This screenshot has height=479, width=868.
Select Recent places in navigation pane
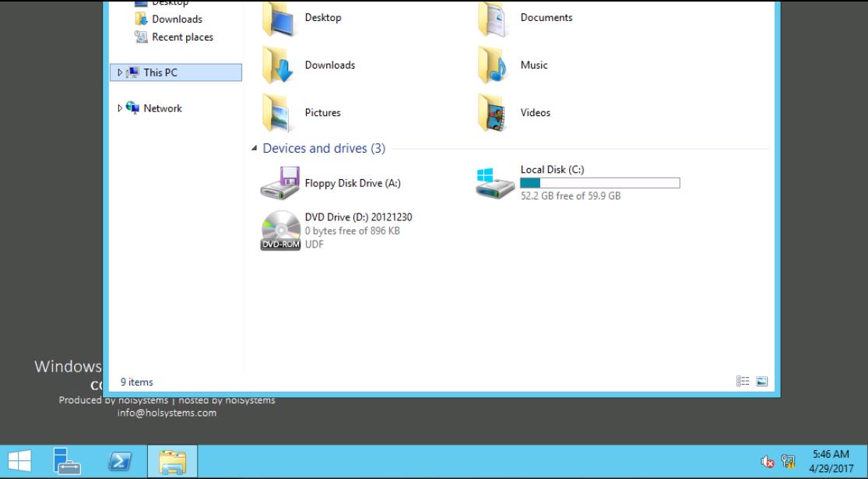pos(182,37)
